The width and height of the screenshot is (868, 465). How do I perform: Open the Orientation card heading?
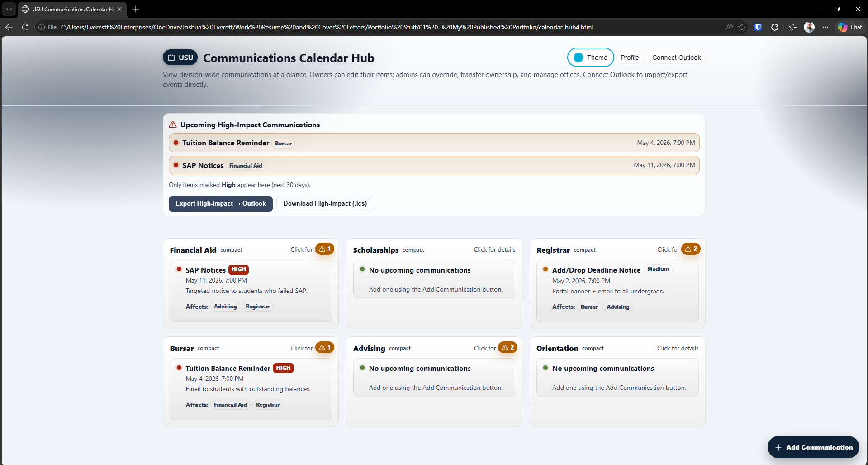pos(557,348)
